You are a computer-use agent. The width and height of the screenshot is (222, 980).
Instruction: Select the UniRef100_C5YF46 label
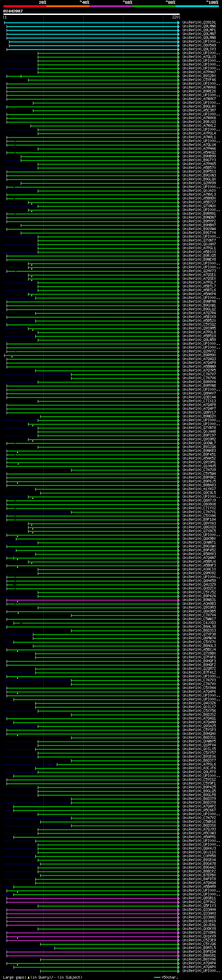[x=199, y=80]
